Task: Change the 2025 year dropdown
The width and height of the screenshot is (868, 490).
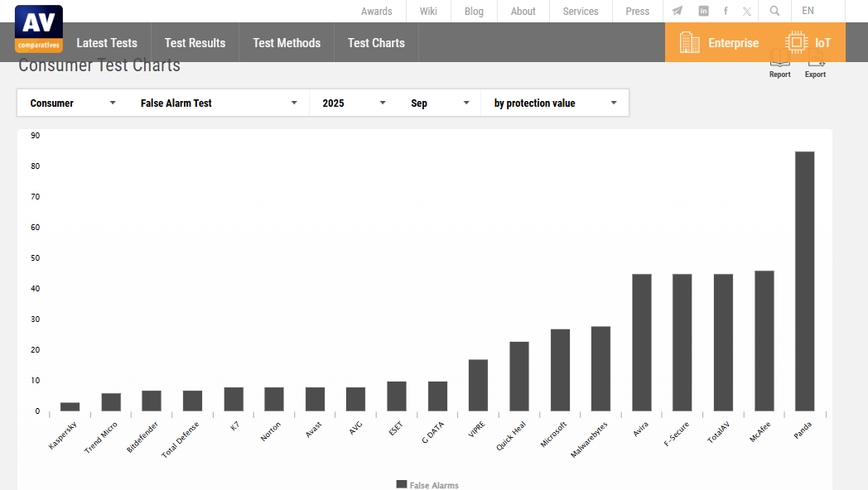Action: 353,103
